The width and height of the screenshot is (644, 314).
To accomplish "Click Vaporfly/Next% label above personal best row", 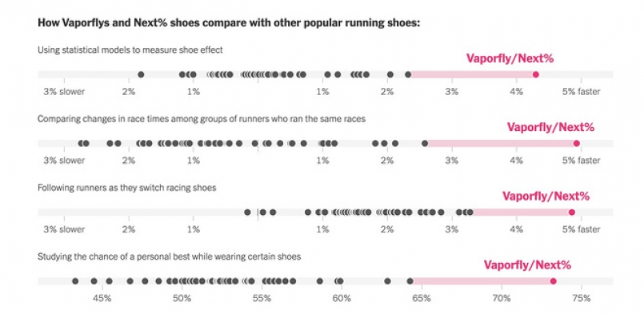I will coord(527,265).
